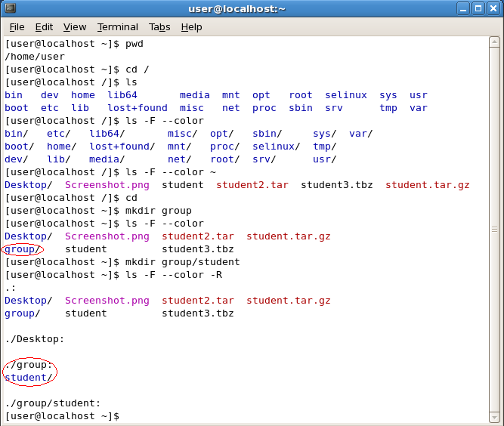
Task: Open the View menu
Action: click(75, 27)
